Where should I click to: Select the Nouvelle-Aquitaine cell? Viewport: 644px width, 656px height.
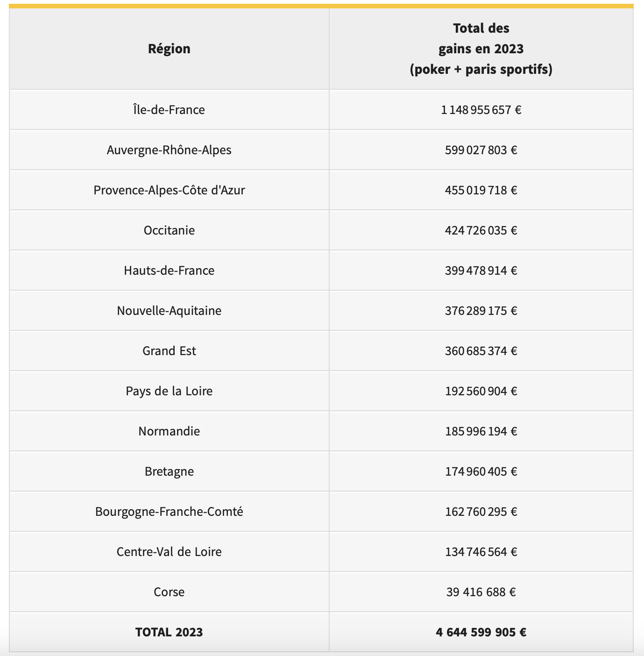click(169, 311)
